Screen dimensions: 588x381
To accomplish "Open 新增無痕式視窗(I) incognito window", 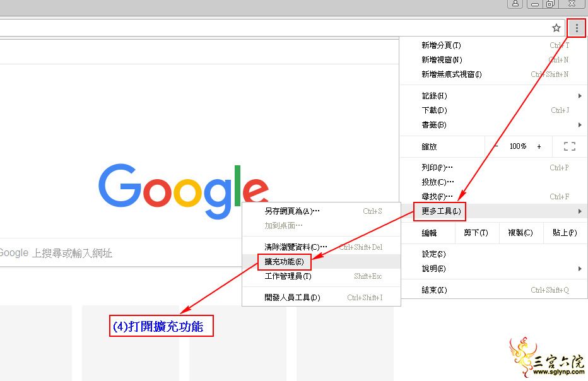I will (493, 74).
